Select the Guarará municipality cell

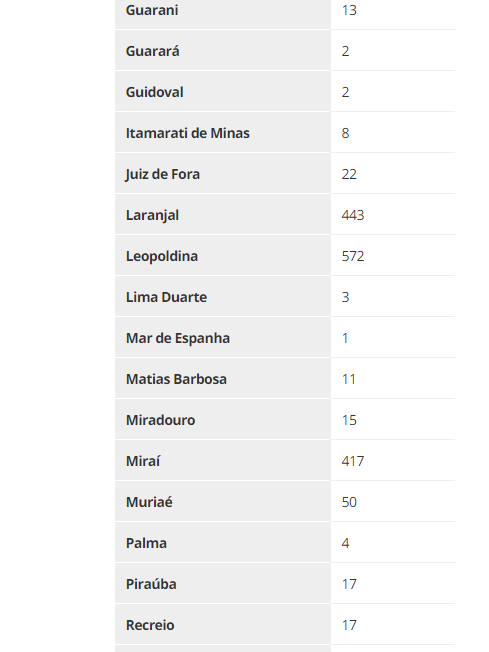pos(222,50)
